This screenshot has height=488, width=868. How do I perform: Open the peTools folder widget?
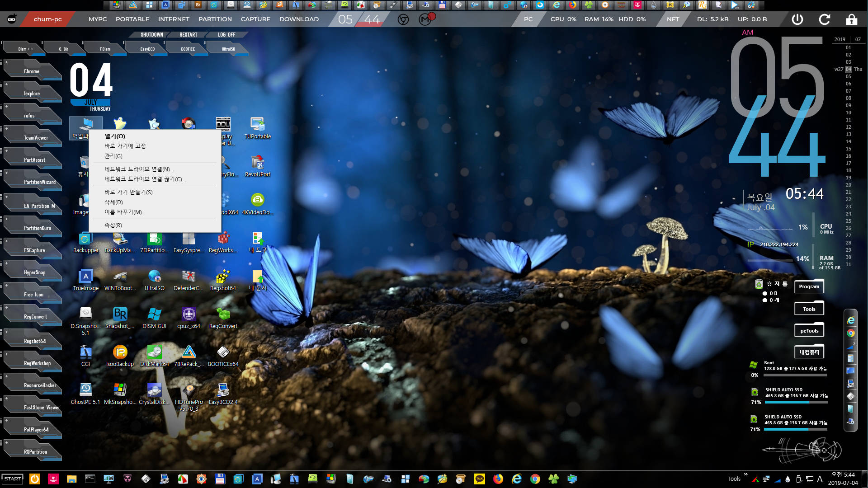809,331
